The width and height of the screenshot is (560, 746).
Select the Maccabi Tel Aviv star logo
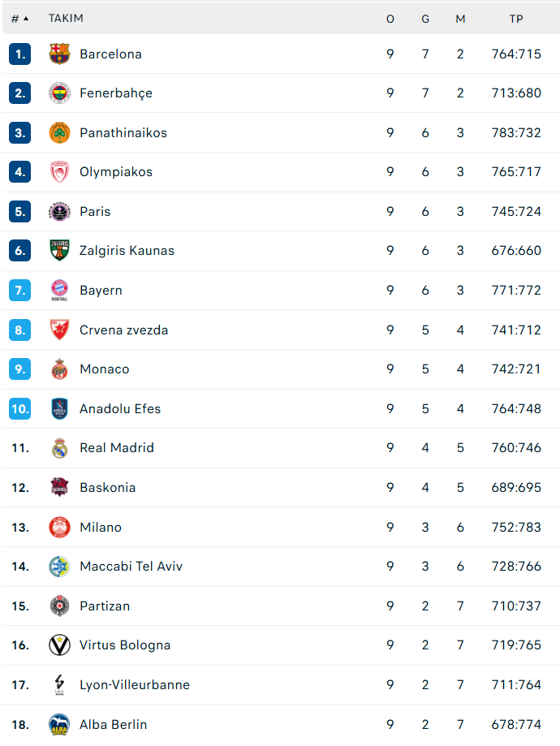(x=59, y=566)
